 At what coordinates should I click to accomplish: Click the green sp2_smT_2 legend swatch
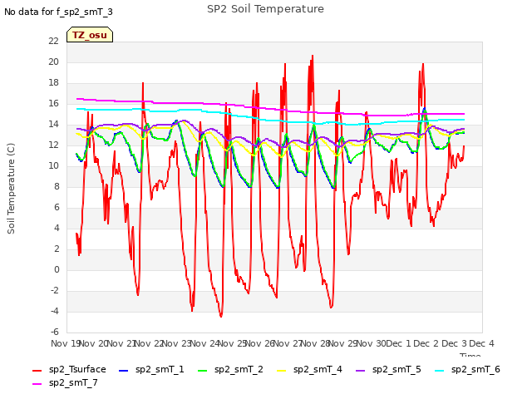(202, 371)
